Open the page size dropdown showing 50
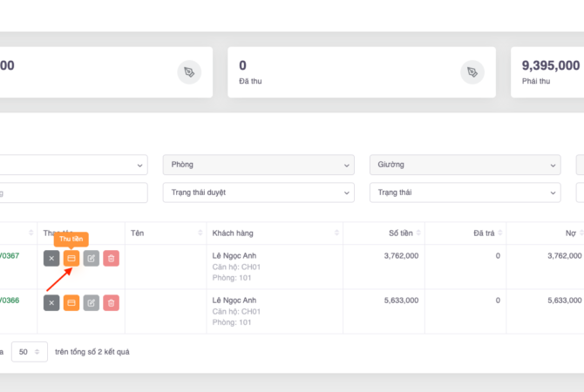 coord(30,352)
